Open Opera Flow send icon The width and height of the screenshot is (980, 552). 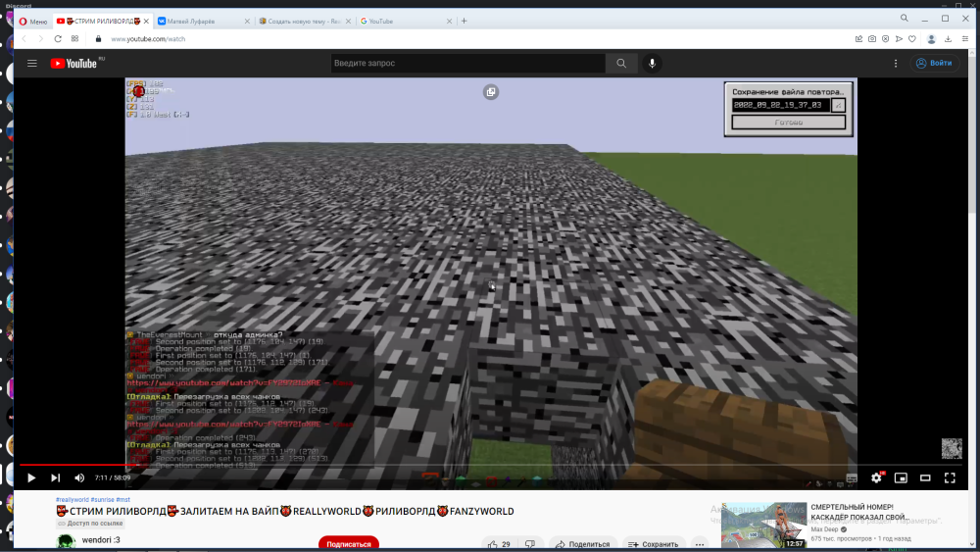tap(899, 39)
